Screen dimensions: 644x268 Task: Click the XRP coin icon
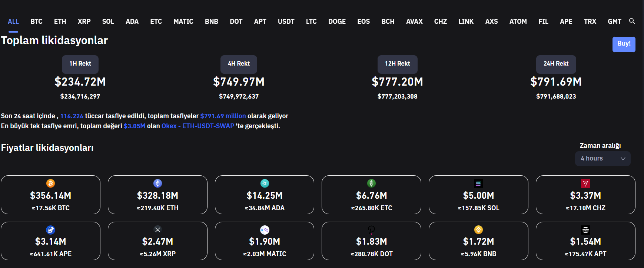[x=157, y=230]
